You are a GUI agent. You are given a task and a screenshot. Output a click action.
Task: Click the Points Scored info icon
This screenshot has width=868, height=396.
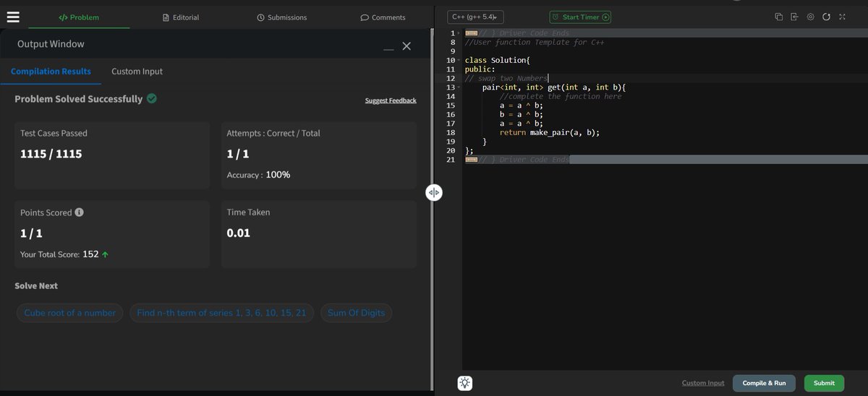(x=79, y=212)
